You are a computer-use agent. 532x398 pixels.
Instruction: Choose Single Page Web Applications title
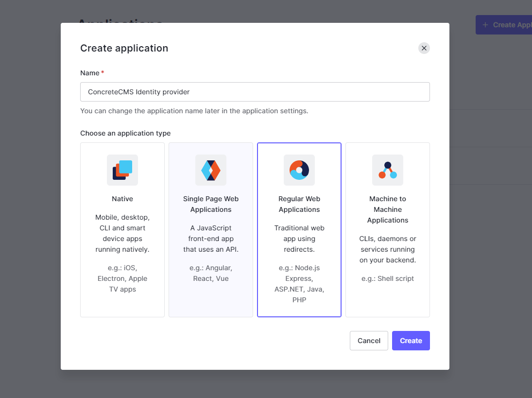(211, 204)
